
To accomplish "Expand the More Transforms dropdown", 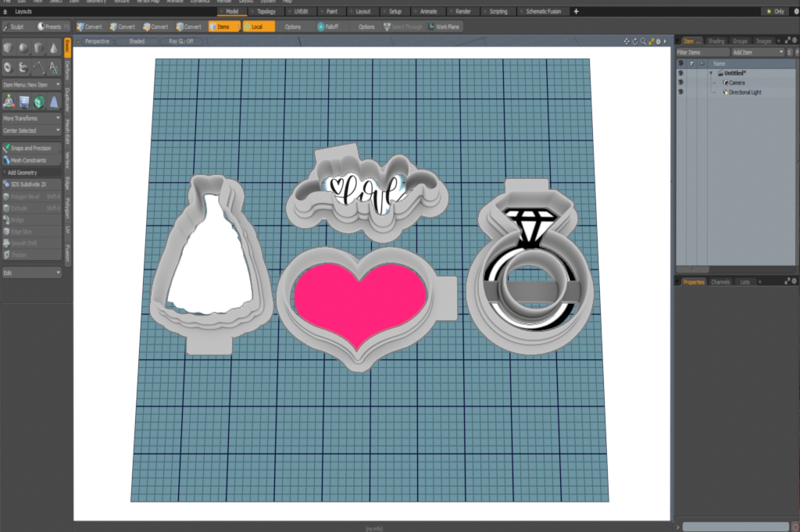I will 31,118.
